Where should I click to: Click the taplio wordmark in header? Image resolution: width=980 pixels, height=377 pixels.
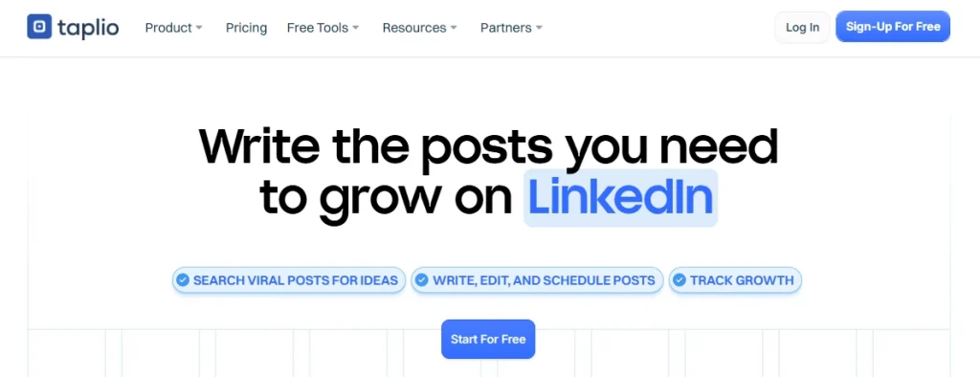[x=87, y=28]
